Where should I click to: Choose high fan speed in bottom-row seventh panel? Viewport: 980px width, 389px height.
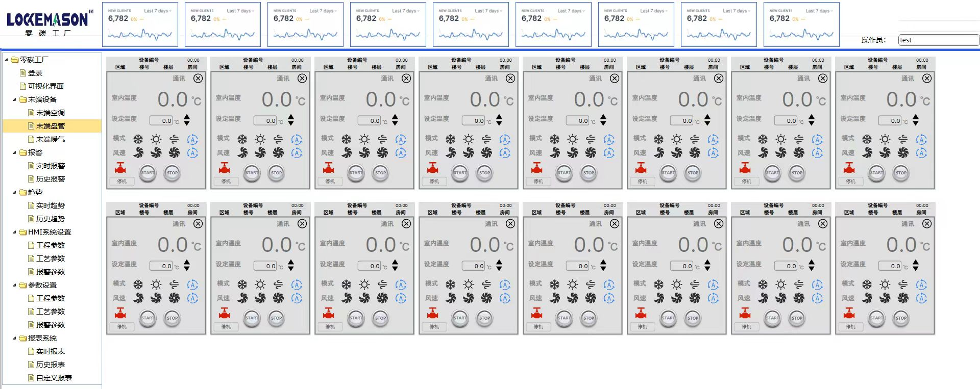click(x=799, y=298)
